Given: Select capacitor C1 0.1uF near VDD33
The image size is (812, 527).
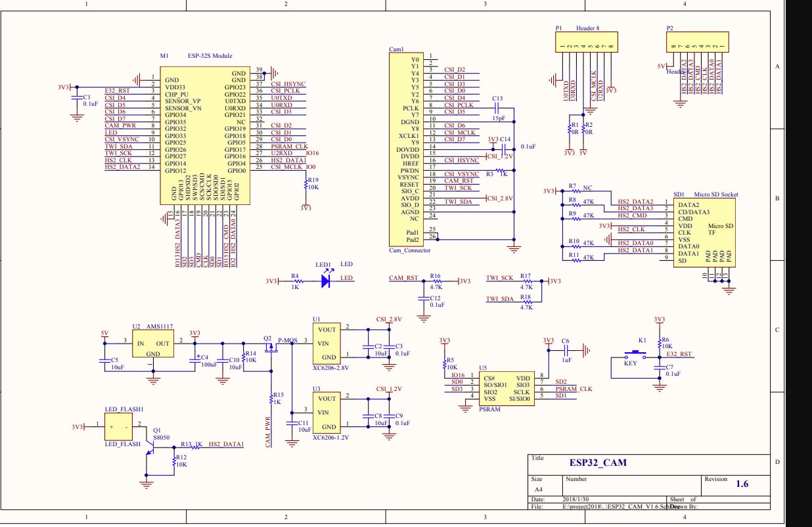Looking at the screenshot, I should tap(77, 97).
